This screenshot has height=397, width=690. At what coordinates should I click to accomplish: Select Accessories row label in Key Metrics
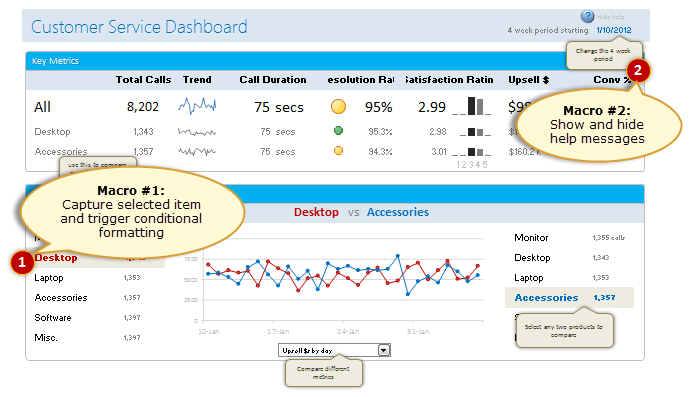pyautogui.click(x=61, y=151)
